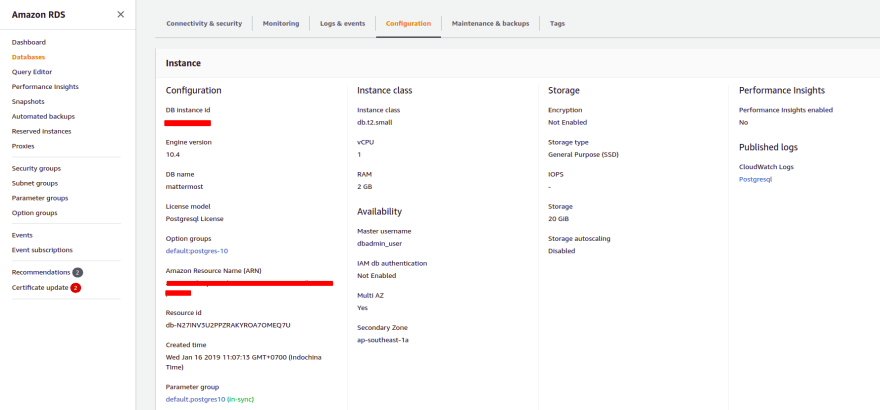View Events in the sidebar

click(22, 235)
